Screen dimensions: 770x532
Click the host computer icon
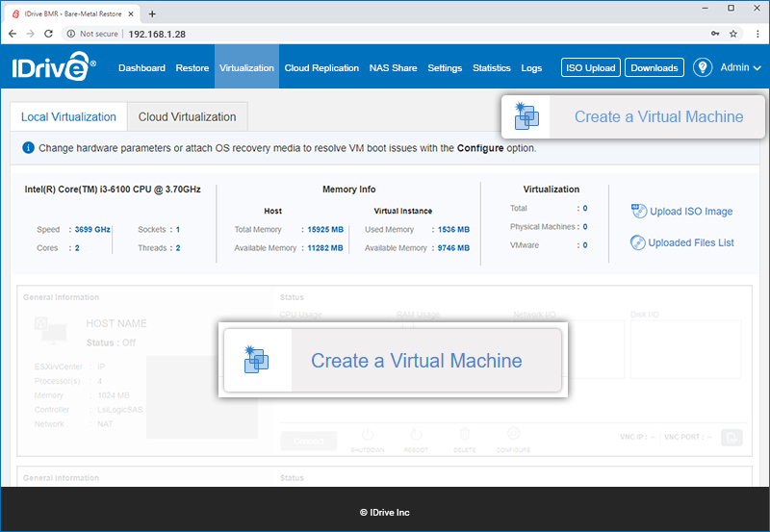pos(51,330)
